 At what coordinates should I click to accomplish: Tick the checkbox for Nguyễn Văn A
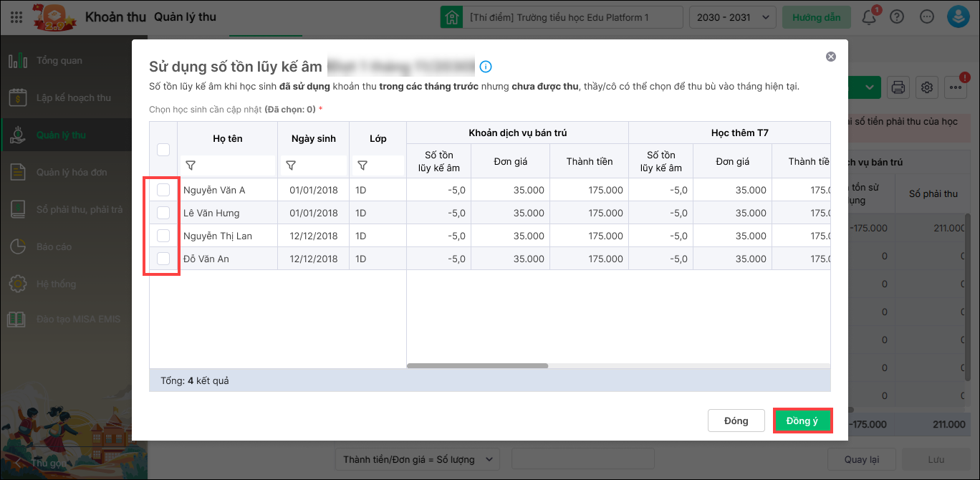(x=163, y=190)
